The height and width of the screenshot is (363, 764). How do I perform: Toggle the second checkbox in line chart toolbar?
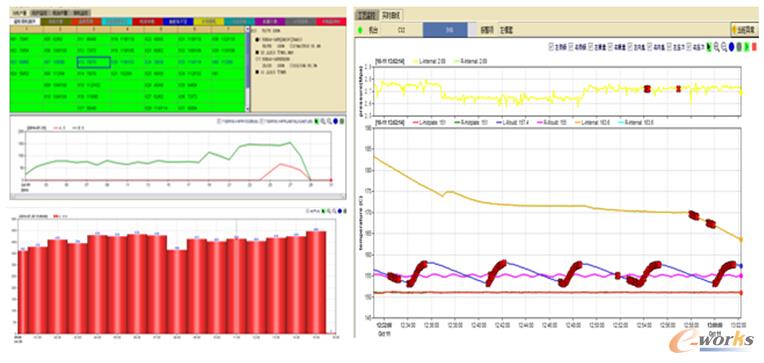[263, 121]
